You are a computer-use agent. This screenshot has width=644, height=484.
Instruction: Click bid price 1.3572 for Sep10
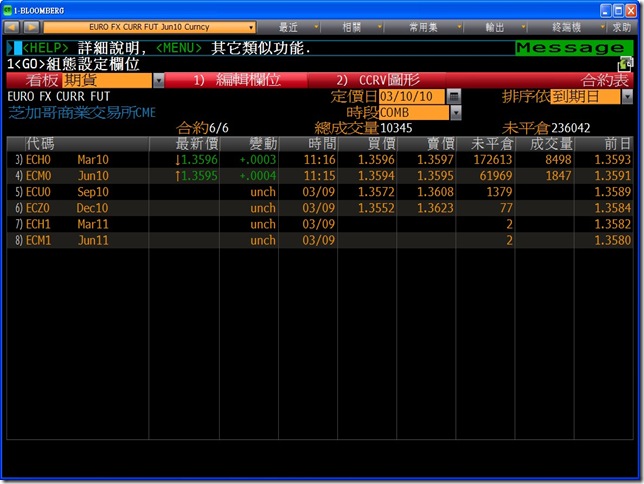click(376, 192)
